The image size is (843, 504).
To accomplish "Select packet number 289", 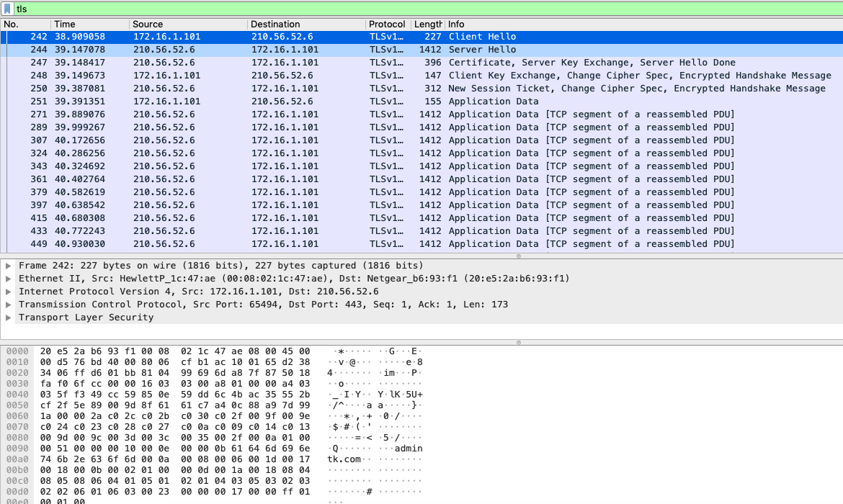I will [421, 127].
